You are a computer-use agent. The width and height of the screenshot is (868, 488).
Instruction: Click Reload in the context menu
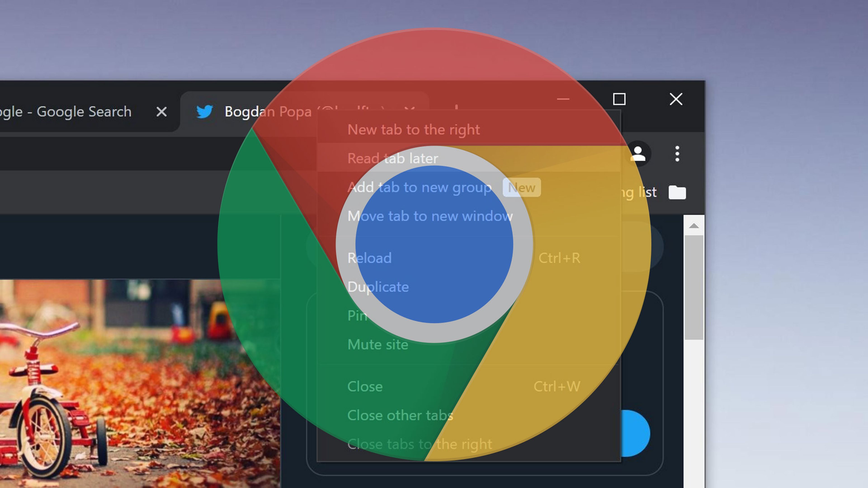point(369,258)
